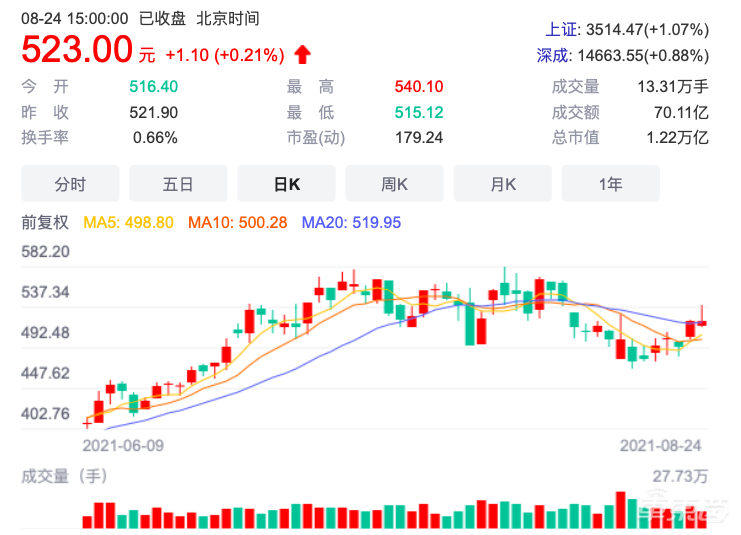Image resolution: width=741 pixels, height=535 pixels.
Task: Select the 日K daily candlestick tab
Action: 286,184
